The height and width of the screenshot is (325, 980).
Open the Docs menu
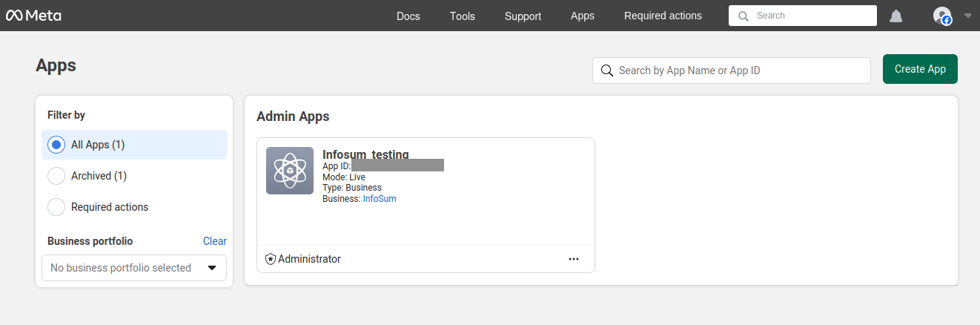[408, 16]
